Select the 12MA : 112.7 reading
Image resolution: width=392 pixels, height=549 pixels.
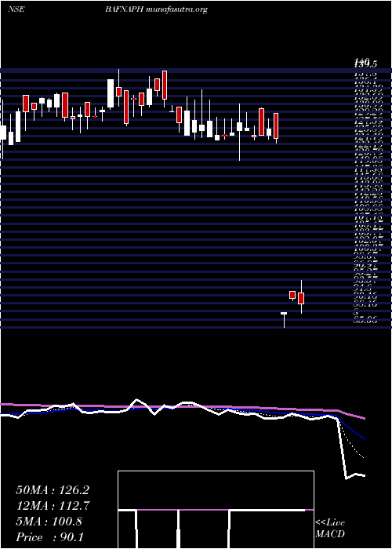[x=53, y=506]
